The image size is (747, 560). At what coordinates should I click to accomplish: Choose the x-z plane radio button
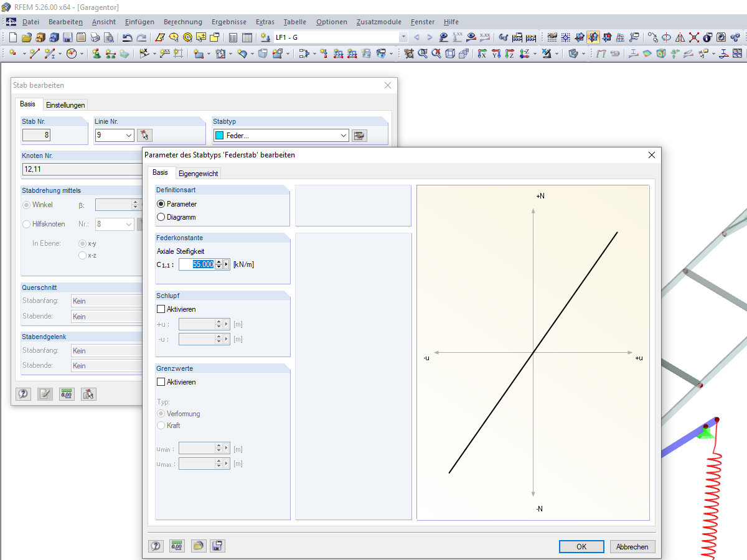(82, 255)
